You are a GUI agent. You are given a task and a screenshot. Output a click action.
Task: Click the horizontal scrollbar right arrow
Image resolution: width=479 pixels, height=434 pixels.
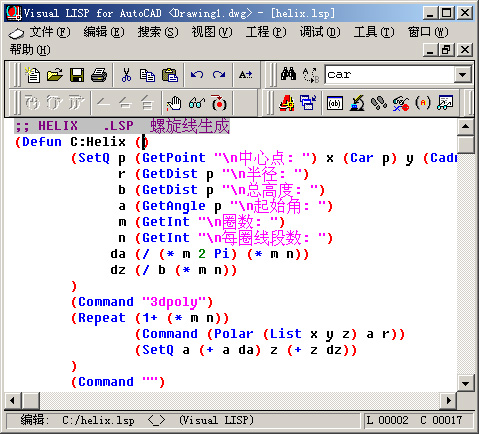pos(449,400)
